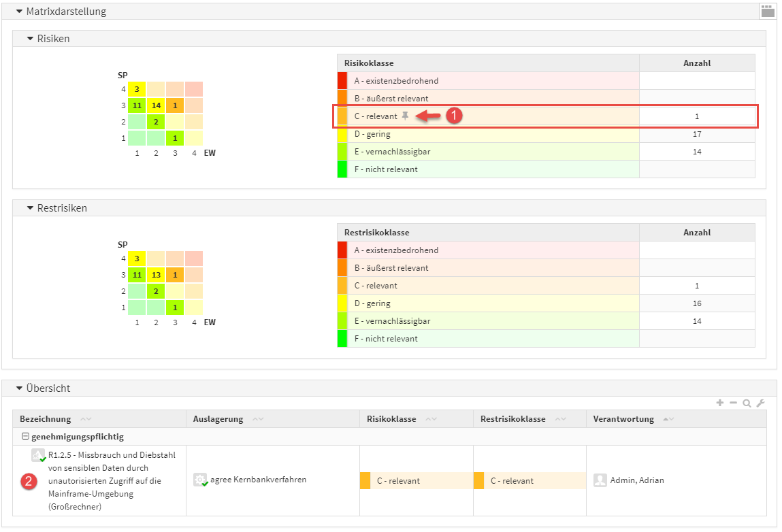Click the gear icon beside agree Kernbankverfahren

coord(200,480)
